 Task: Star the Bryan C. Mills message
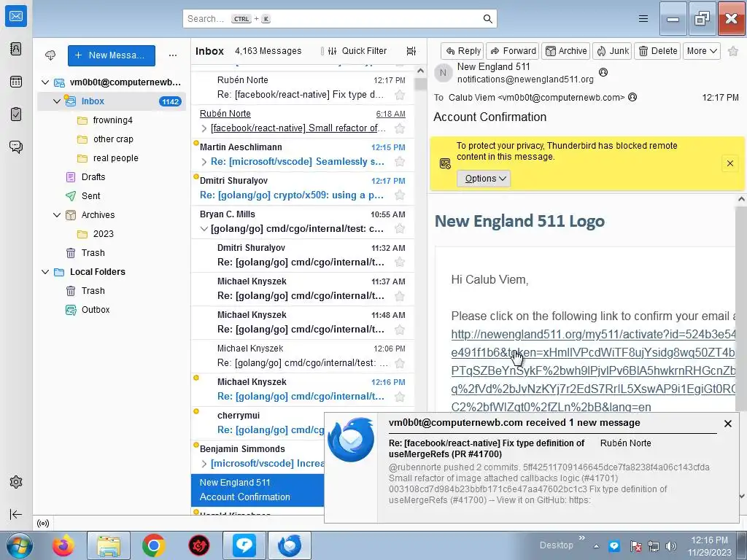click(400, 228)
